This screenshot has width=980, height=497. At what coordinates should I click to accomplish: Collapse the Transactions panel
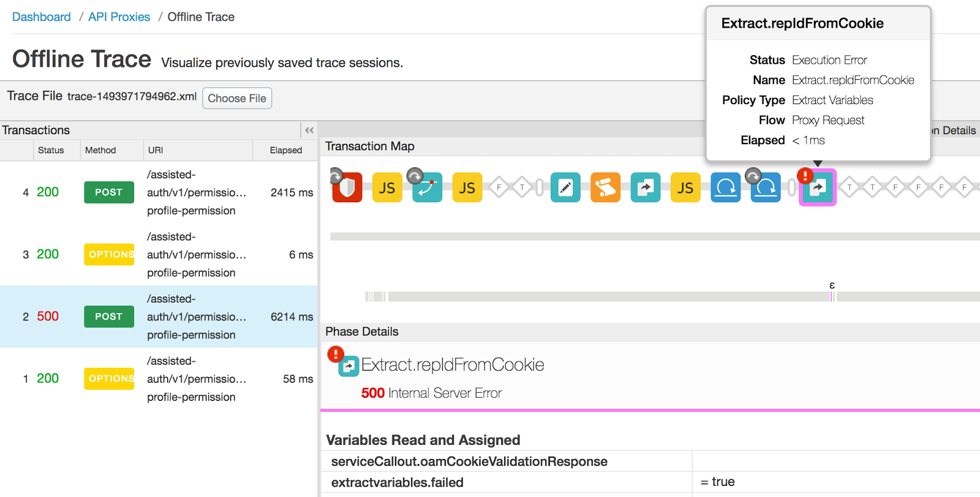[309, 130]
